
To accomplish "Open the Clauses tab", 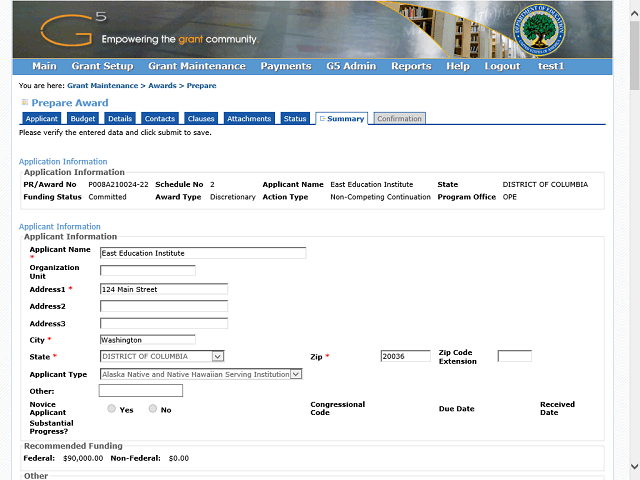I will (x=201, y=119).
